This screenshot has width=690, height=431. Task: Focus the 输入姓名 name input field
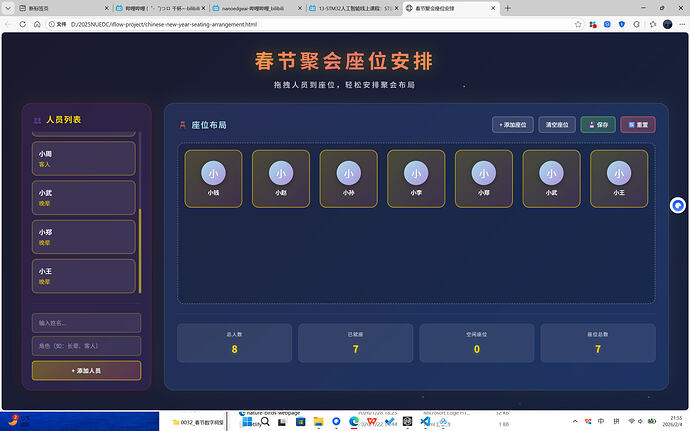pos(86,323)
